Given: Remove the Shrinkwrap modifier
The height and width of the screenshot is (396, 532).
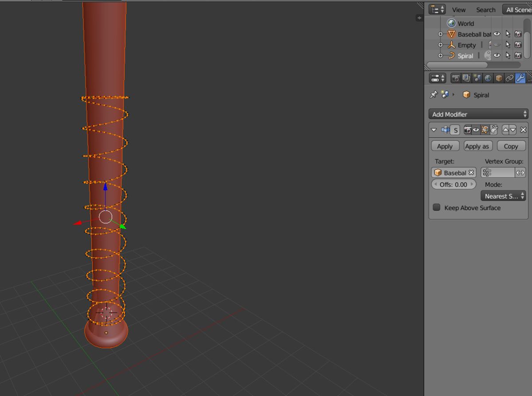Looking at the screenshot, I should tap(523, 130).
